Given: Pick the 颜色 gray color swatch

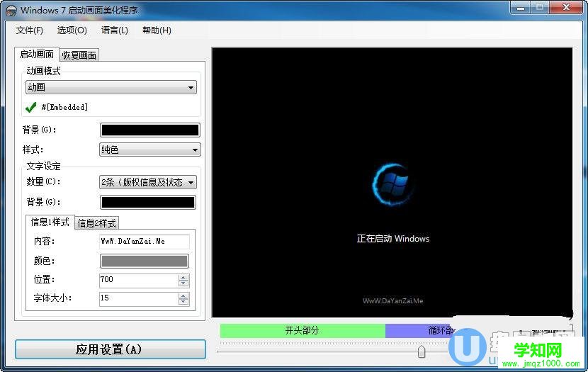Looking at the screenshot, I should (x=145, y=261).
